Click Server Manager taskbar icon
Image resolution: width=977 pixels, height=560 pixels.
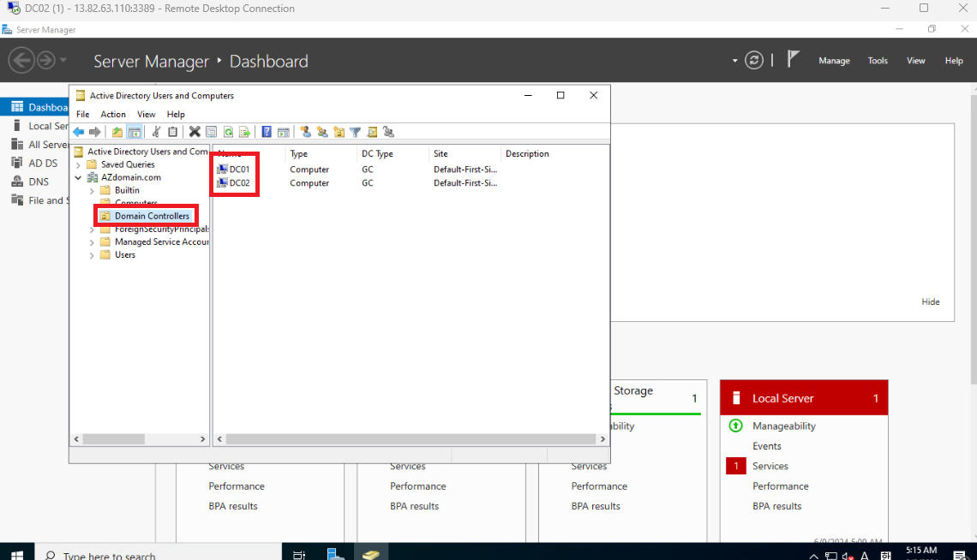[335, 554]
